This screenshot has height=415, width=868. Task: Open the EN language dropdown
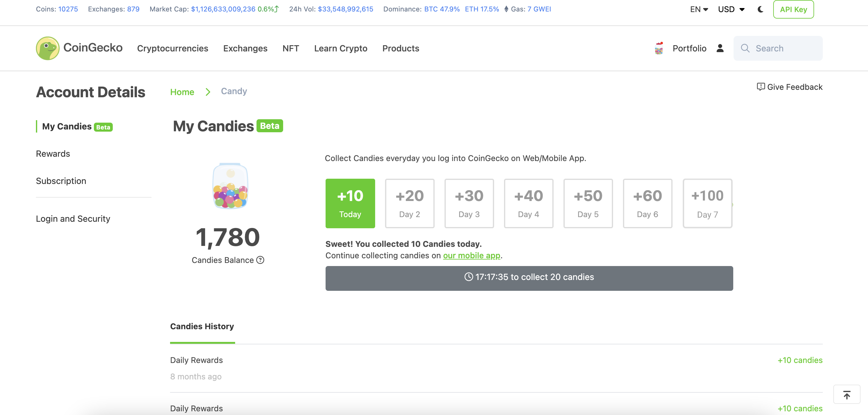tap(699, 9)
